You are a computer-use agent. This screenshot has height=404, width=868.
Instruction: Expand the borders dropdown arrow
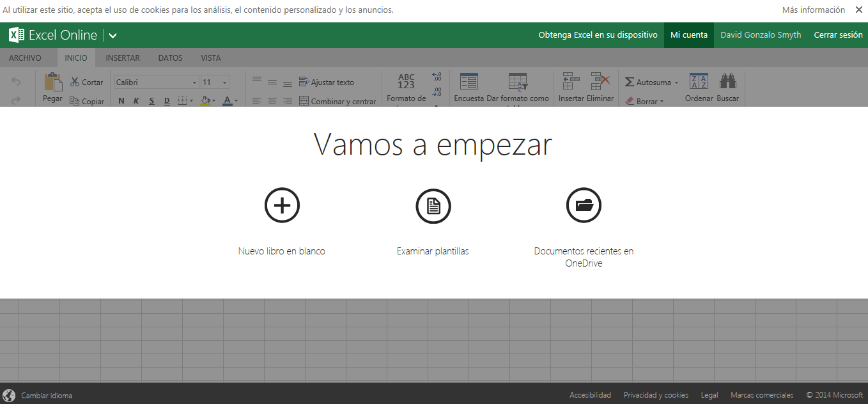(x=191, y=100)
